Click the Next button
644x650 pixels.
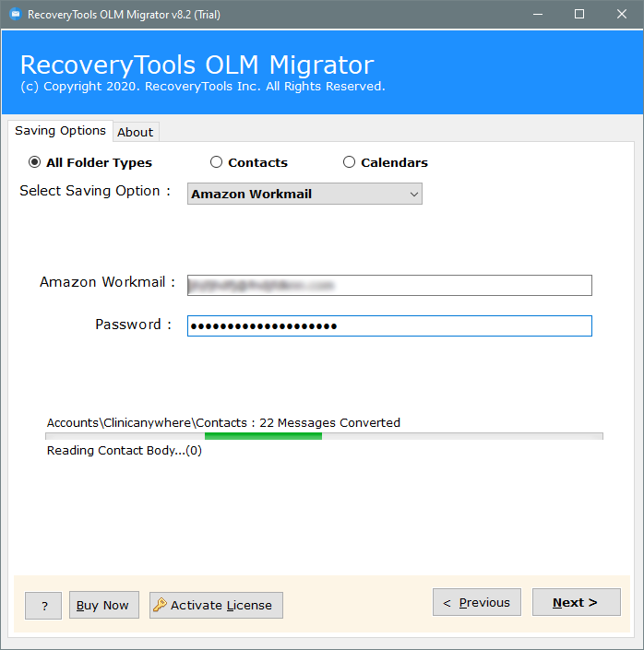pos(577,602)
